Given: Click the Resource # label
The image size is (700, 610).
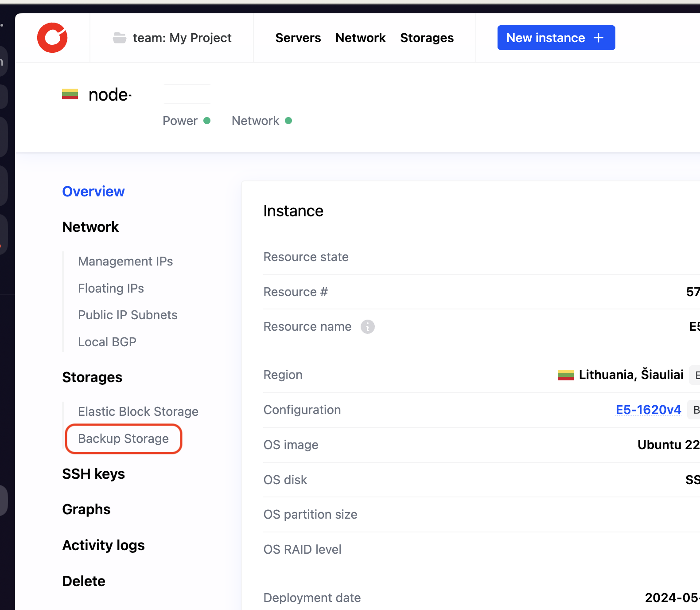Looking at the screenshot, I should [x=296, y=292].
